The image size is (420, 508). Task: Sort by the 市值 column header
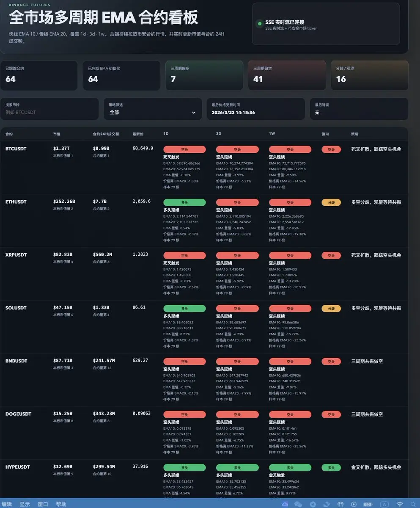click(57, 134)
